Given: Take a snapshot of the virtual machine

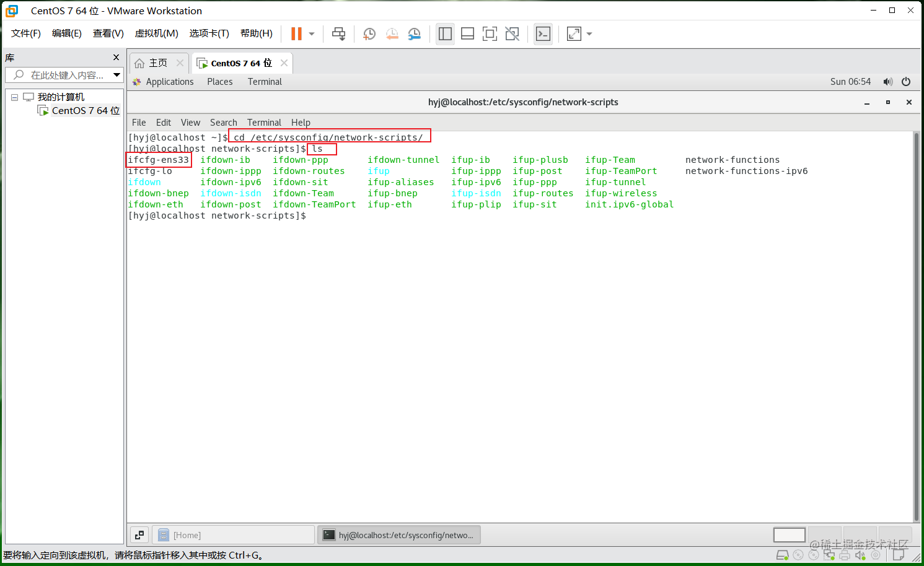Looking at the screenshot, I should 369,34.
